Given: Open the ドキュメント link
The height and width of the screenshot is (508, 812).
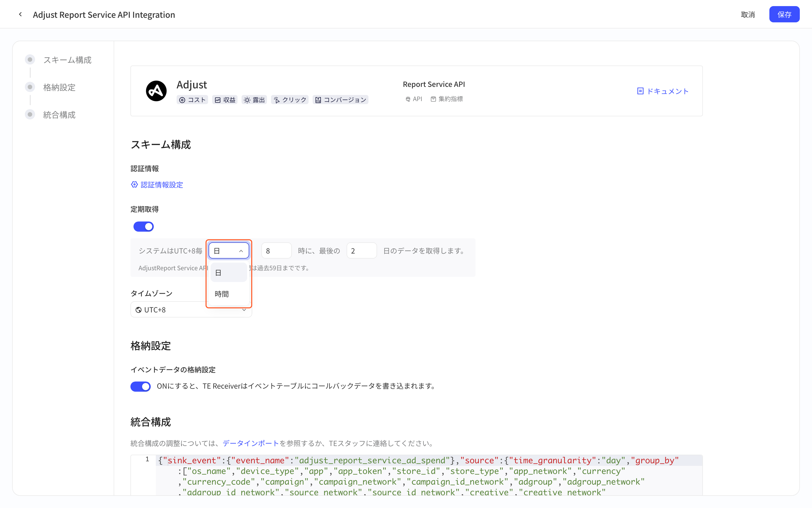Looking at the screenshot, I should click(x=667, y=91).
